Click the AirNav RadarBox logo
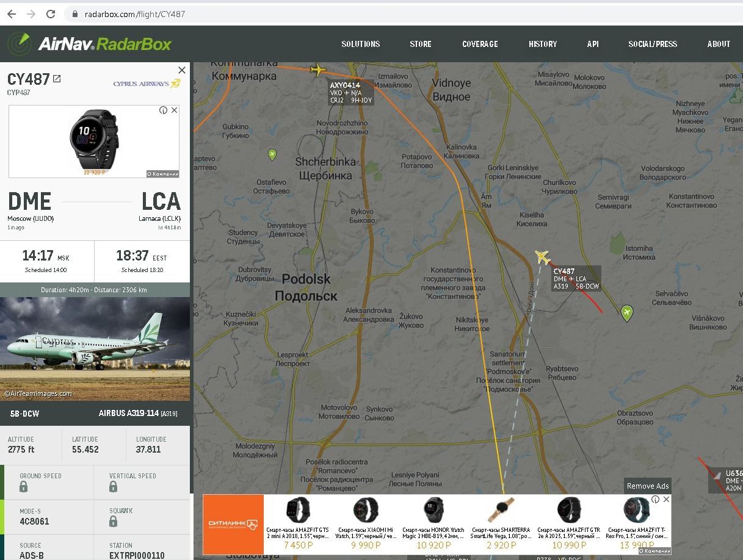This screenshot has width=743, height=560. tap(89, 44)
